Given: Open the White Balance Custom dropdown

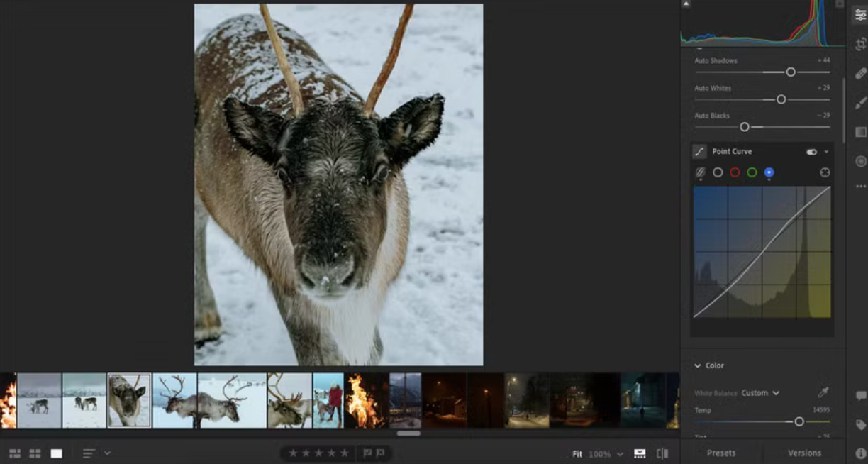Looking at the screenshot, I should (760, 393).
